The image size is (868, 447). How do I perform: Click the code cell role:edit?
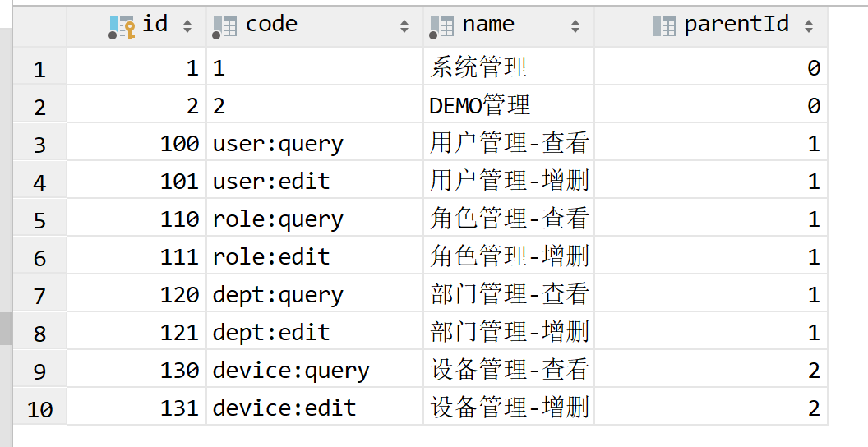tap(315, 256)
